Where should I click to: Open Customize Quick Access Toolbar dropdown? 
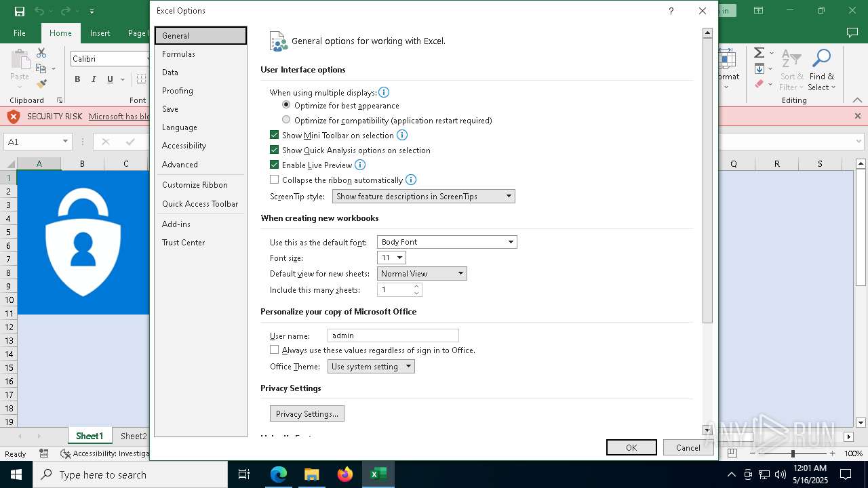coord(92,12)
